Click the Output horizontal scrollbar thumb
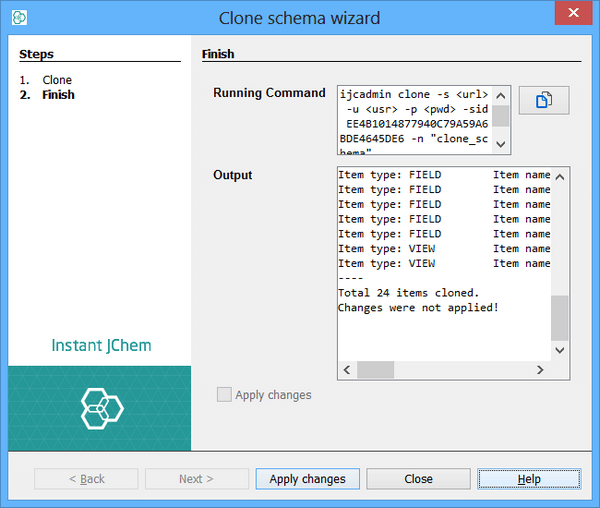 pos(376,370)
